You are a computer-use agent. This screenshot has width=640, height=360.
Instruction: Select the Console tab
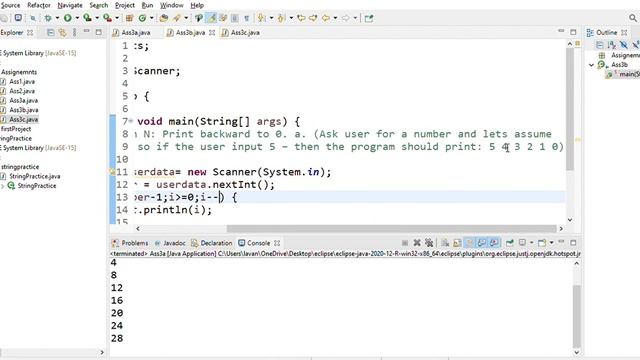[x=254, y=243]
